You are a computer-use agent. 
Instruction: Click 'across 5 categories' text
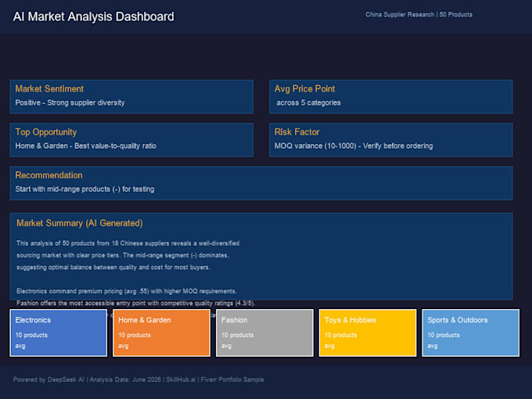click(308, 102)
